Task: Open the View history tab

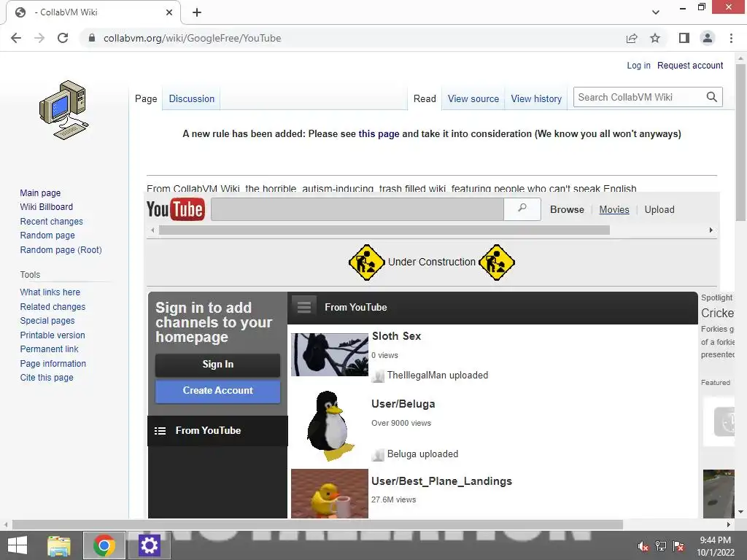Action: [x=536, y=98]
